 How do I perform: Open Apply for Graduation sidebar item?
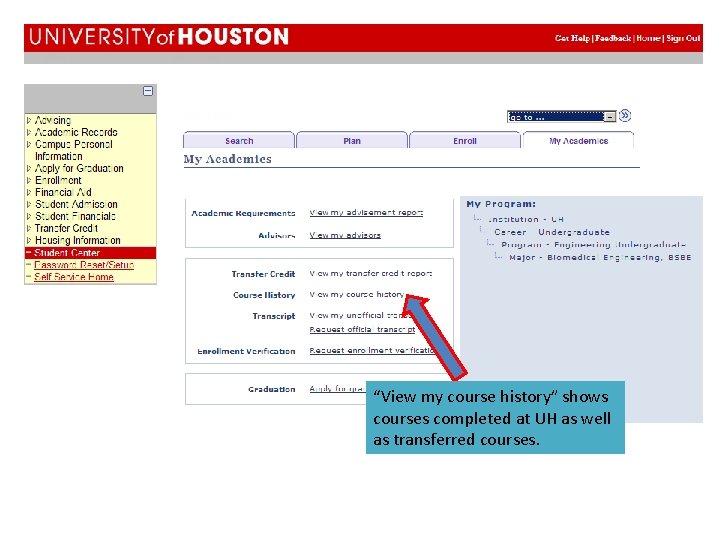coord(79,168)
